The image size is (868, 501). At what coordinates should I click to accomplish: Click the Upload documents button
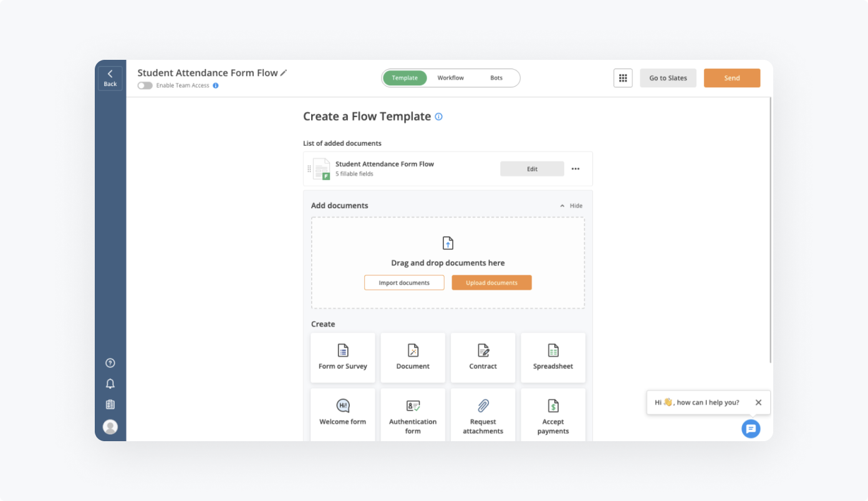tap(491, 283)
